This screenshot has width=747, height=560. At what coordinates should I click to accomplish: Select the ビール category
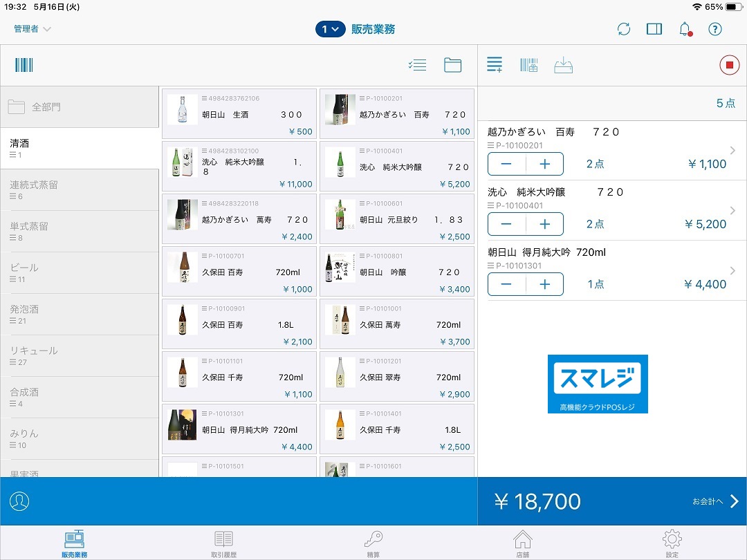[80, 273]
